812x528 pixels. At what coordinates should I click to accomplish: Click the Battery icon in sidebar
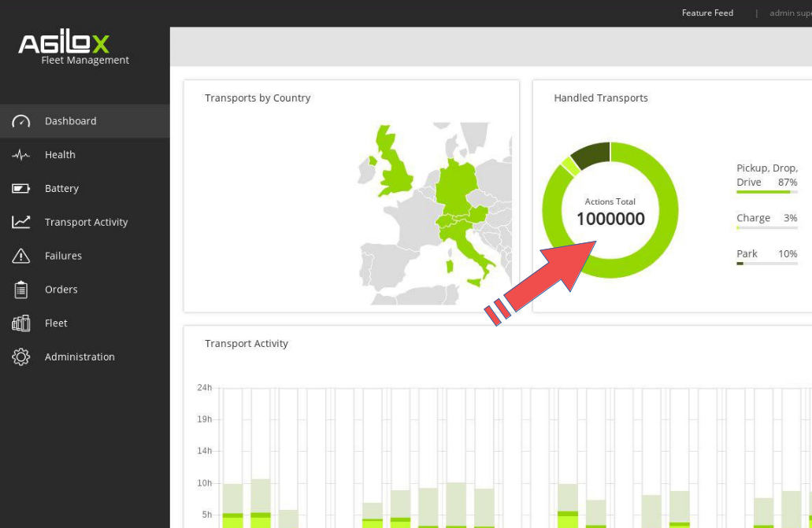point(21,189)
